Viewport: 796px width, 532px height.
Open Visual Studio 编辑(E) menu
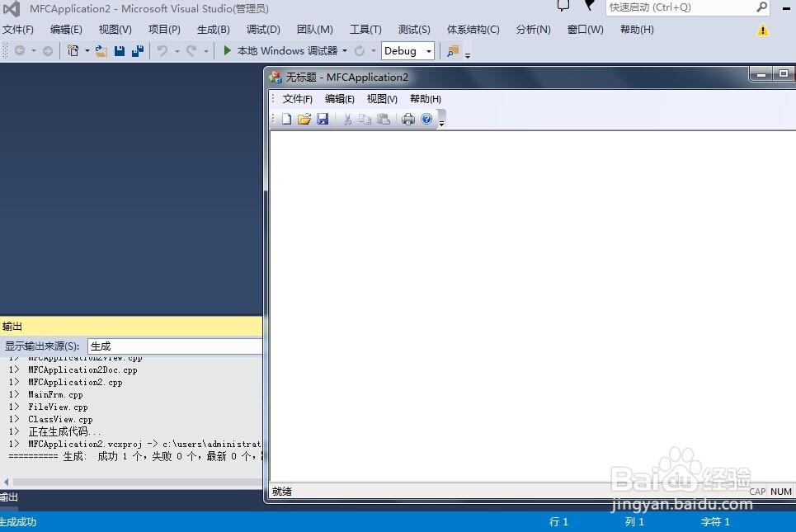tap(66, 30)
